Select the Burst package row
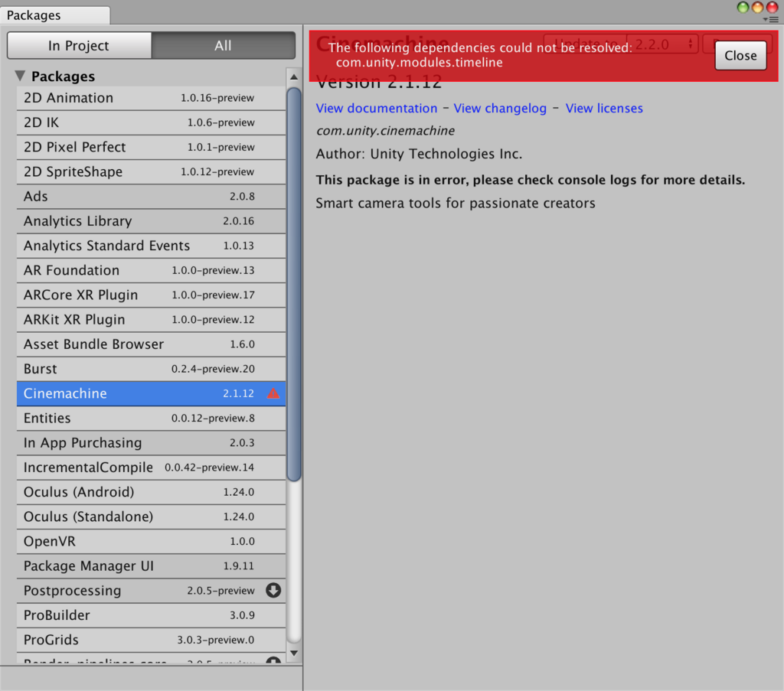784x691 pixels. coord(151,369)
